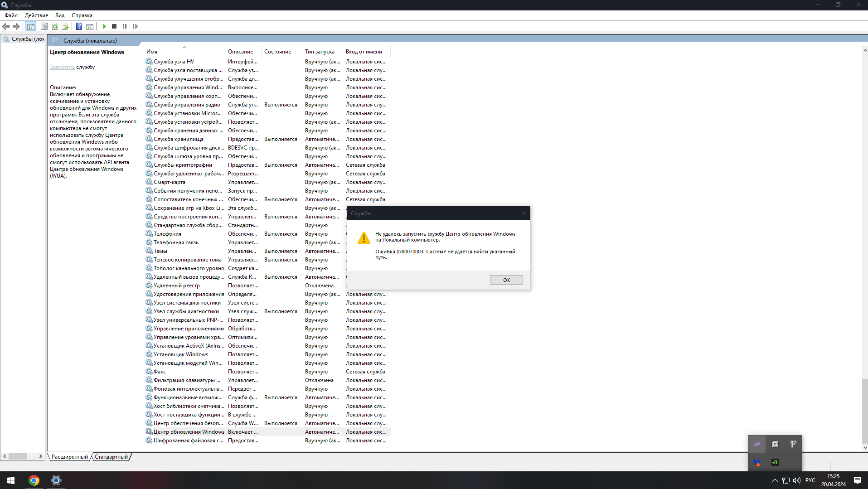Viewport: 868px width, 489px height.
Task: Open the Вид menu
Action: pos(60,15)
